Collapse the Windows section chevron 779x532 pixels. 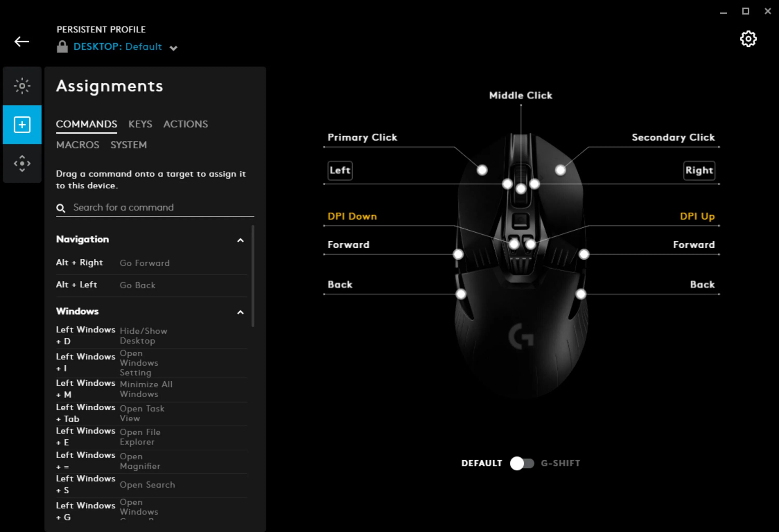[x=240, y=312]
